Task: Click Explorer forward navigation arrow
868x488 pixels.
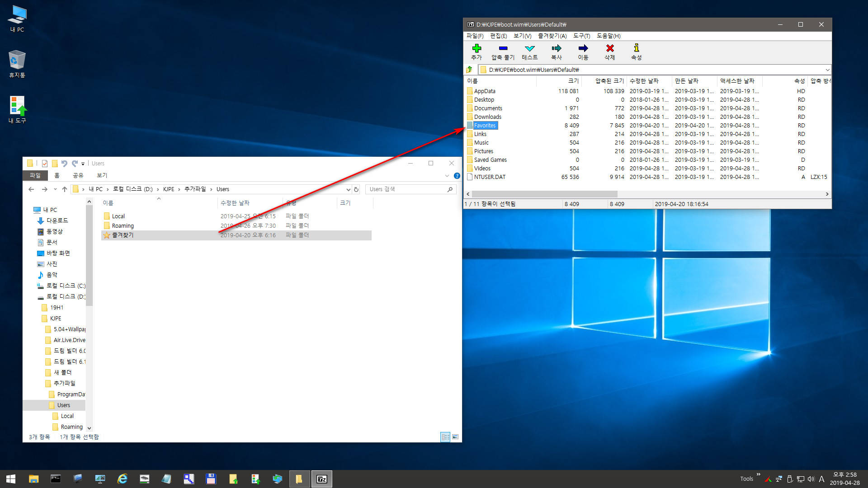Action: (x=44, y=189)
